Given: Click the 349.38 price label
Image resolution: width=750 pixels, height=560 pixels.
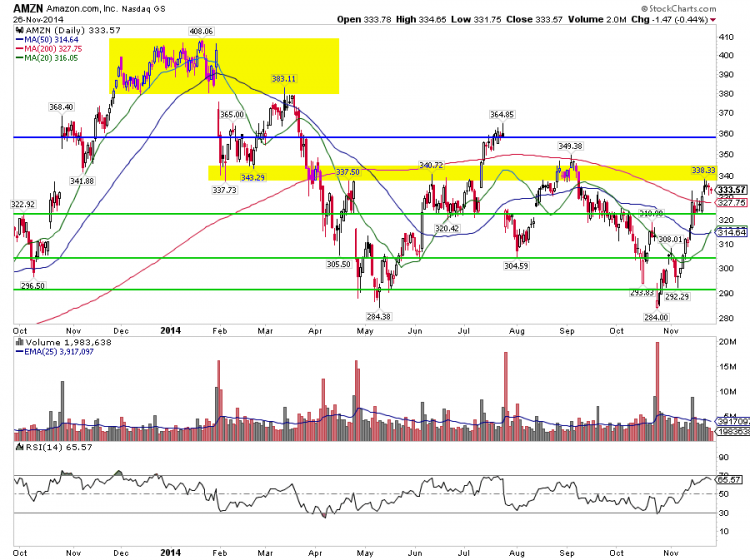Looking at the screenshot, I should (x=570, y=146).
